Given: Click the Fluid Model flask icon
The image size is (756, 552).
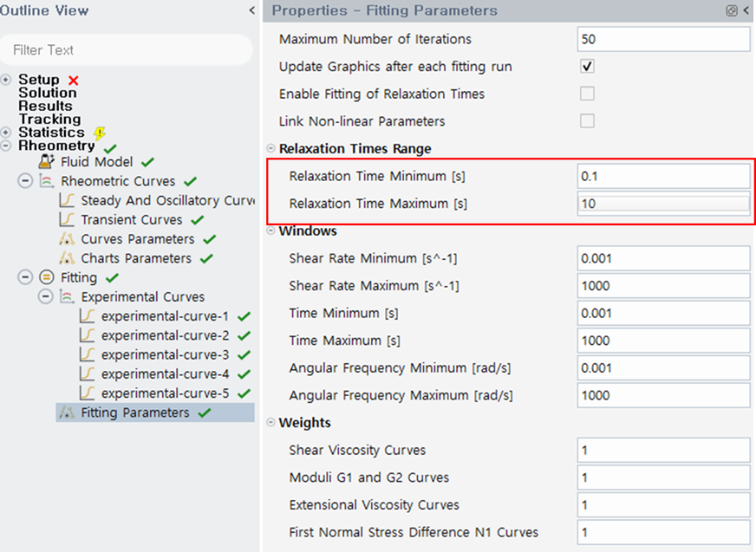Looking at the screenshot, I should pos(47,162).
